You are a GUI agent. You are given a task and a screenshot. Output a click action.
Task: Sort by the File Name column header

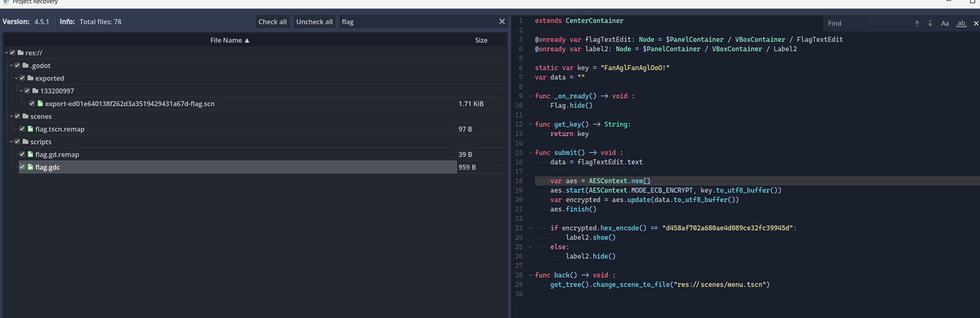(x=230, y=40)
